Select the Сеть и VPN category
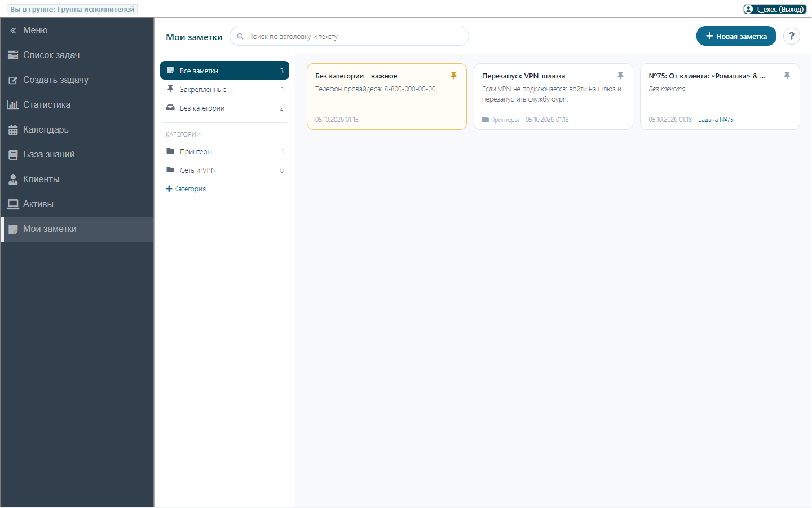 pyautogui.click(x=224, y=170)
